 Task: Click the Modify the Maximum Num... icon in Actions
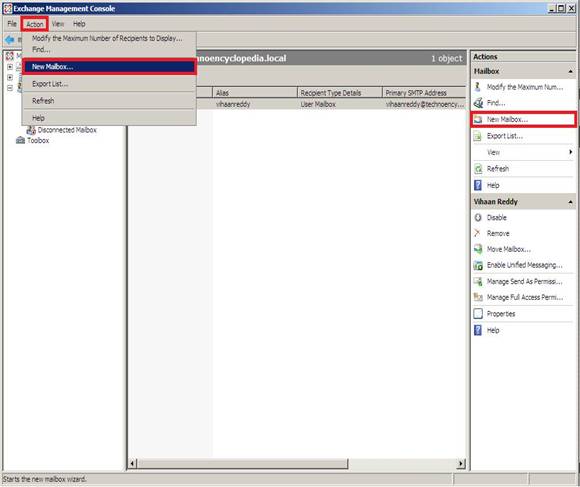[478, 87]
